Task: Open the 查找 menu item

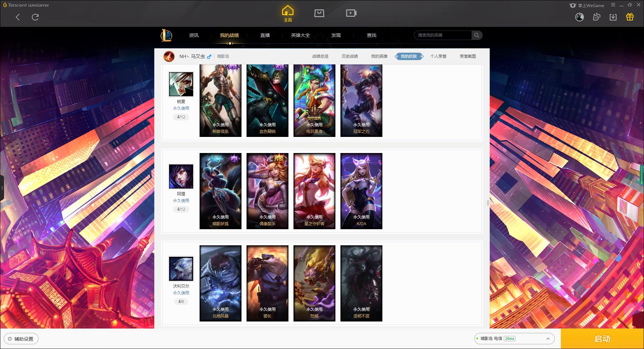Action: pyautogui.click(x=372, y=35)
